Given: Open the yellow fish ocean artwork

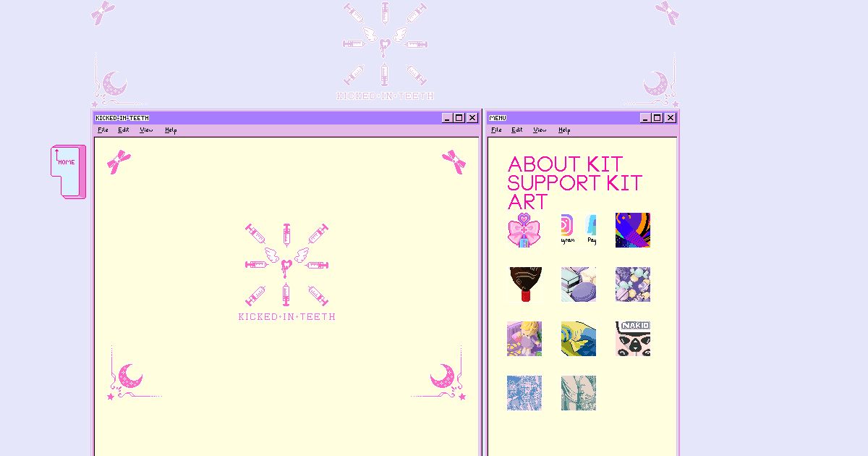Looking at the screenshot, I should pos(579,338).
